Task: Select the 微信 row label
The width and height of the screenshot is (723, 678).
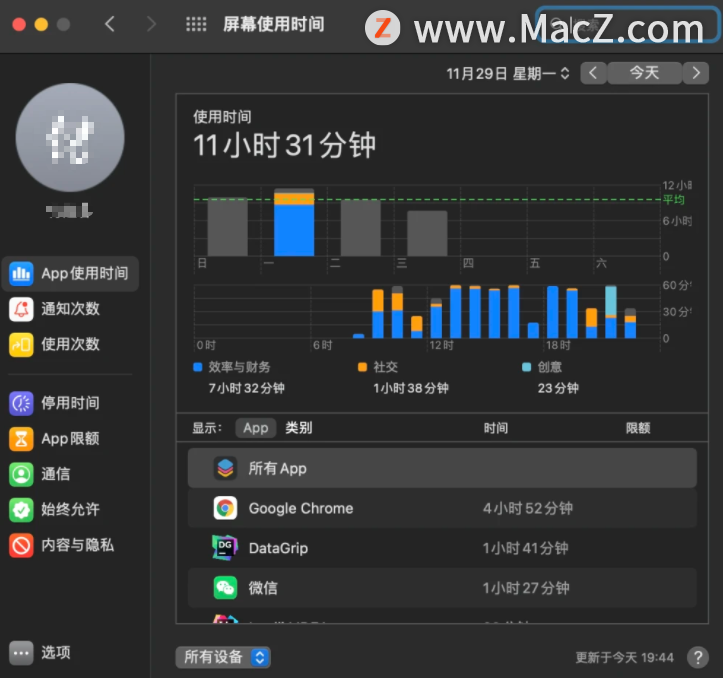Action: 263,588
